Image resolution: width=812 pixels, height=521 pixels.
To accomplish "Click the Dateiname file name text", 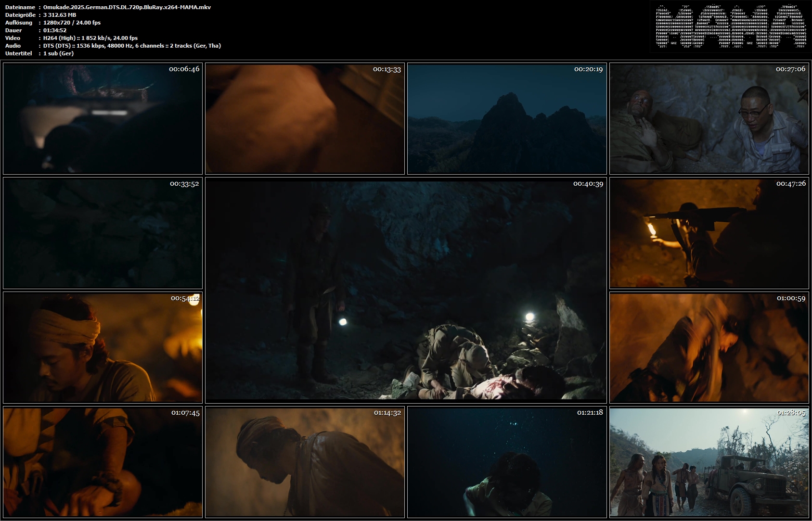I will pos(127,7).
